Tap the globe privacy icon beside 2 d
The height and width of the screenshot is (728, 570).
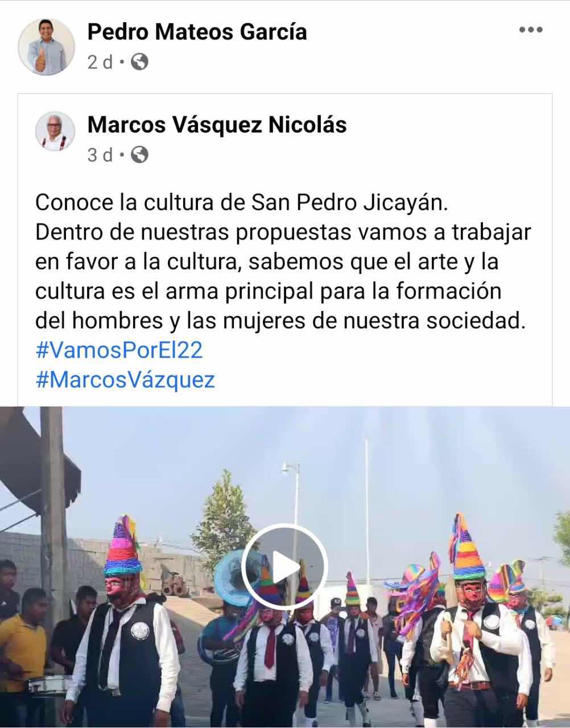139,61
